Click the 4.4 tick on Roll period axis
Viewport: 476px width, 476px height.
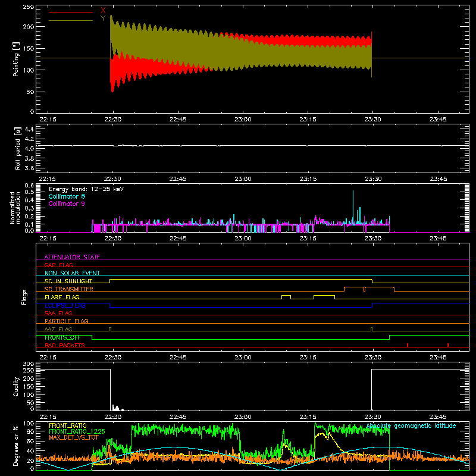[29, 129]
